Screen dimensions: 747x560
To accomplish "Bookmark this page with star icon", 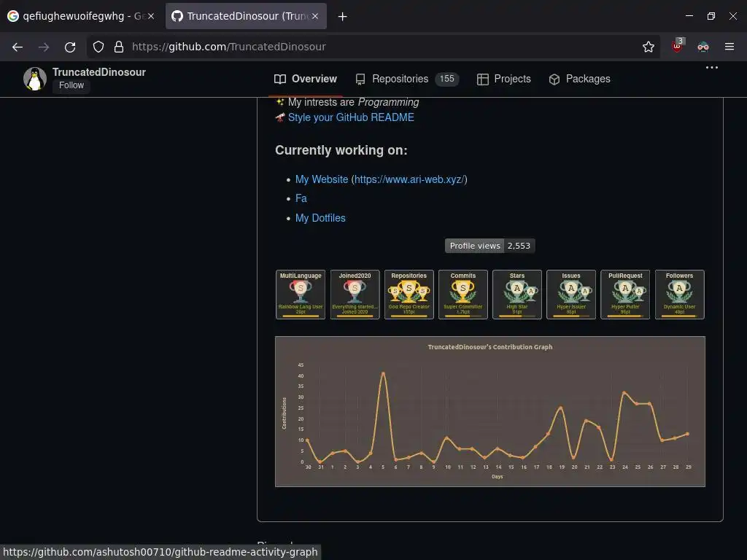I will click(648, 47).
